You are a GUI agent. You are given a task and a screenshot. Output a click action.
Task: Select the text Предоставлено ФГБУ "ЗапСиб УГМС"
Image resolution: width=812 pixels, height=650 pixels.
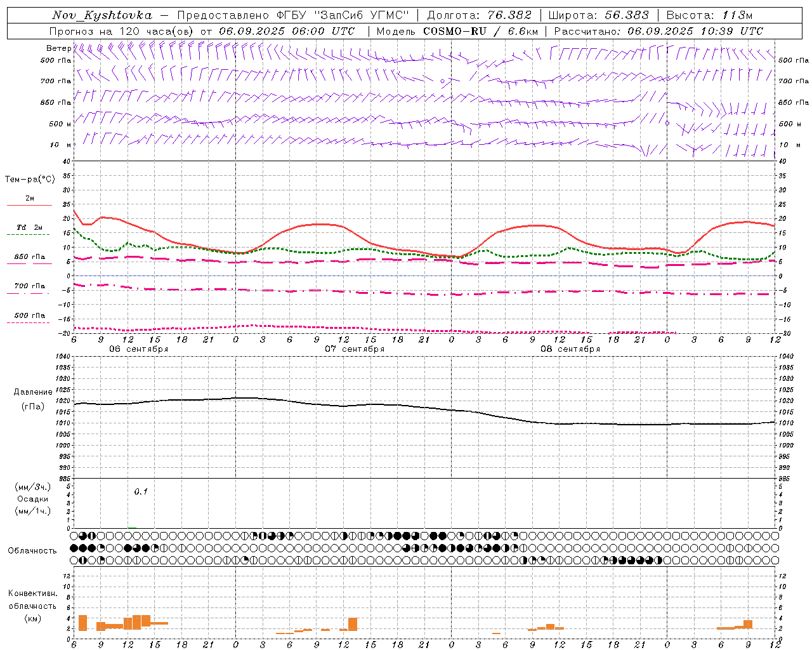294,15
